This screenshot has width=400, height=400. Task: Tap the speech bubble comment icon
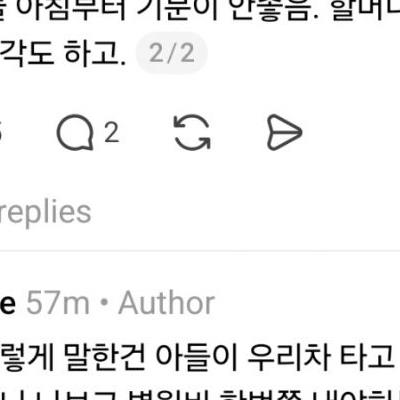[75, 132]
